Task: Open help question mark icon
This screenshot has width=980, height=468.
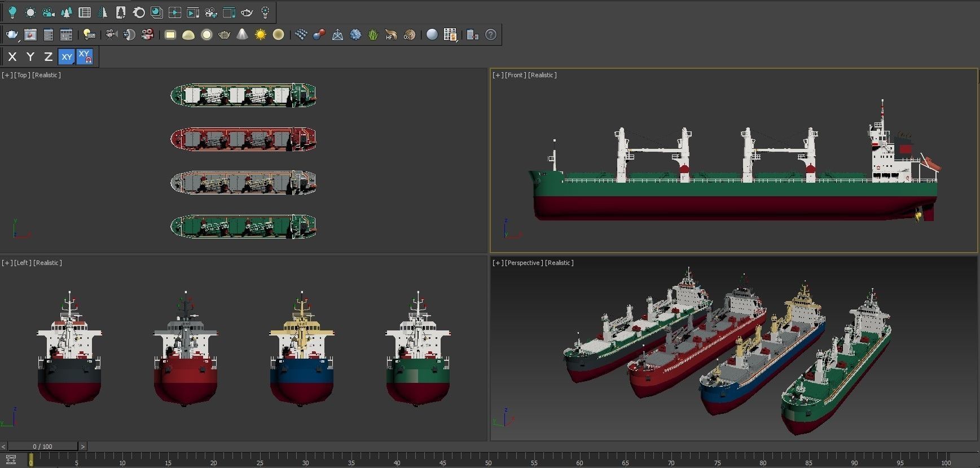Action: 491,35
